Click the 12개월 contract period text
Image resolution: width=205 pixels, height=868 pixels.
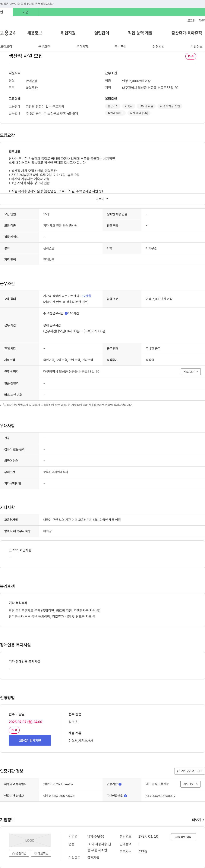click(x=86, y=296)
